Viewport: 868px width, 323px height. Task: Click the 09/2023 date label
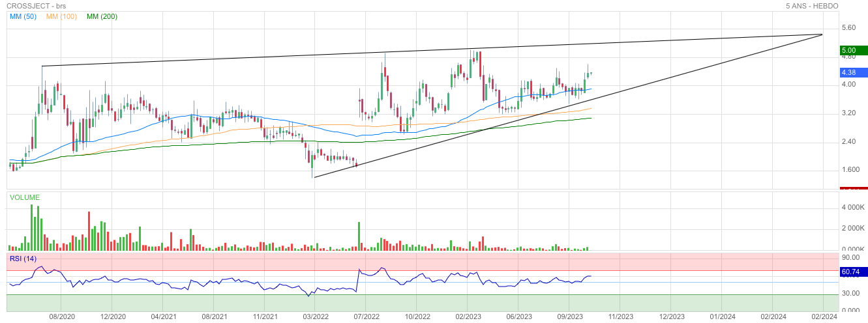(x=570, y=316)
